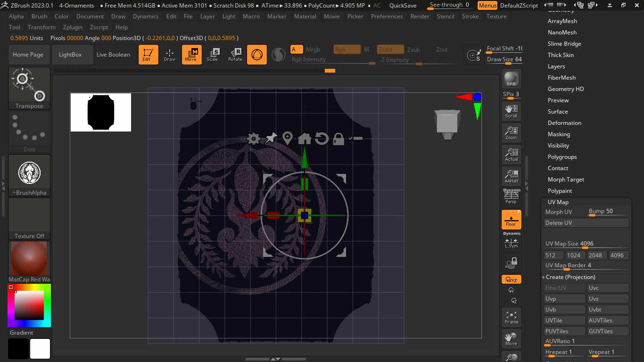
Task: Select the Scale transform tool
Action: (x=212, y=55)
